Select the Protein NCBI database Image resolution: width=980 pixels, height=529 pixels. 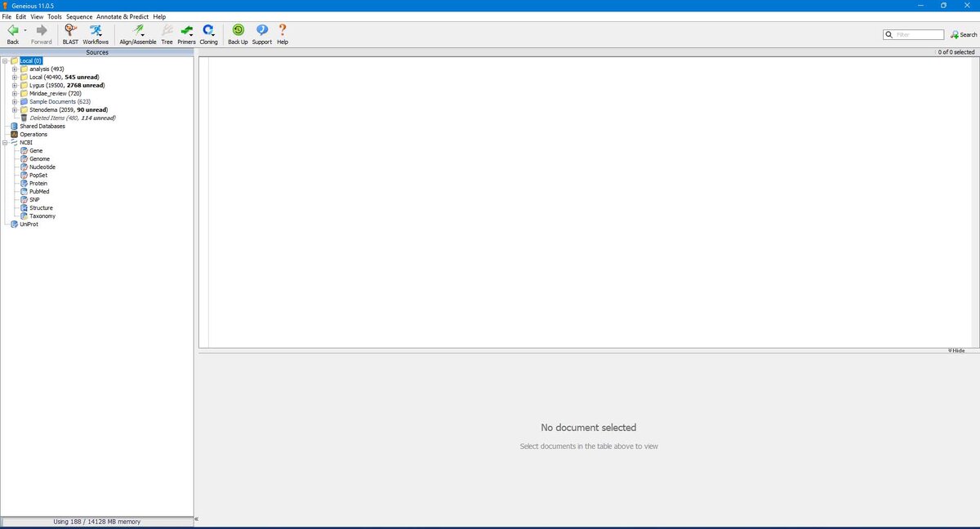pyautogui.click(x=38, y=184)
